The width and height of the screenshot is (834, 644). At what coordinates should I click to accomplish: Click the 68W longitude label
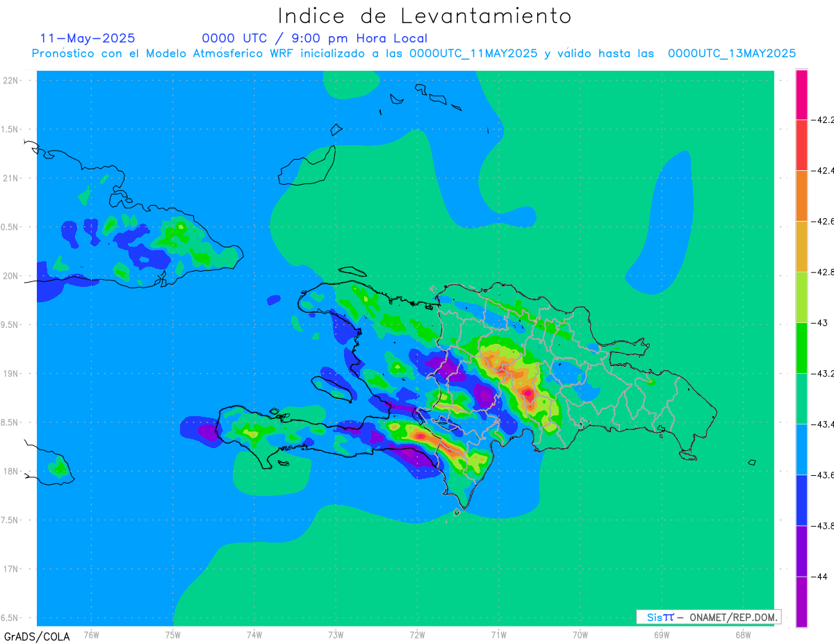[743, 634]
